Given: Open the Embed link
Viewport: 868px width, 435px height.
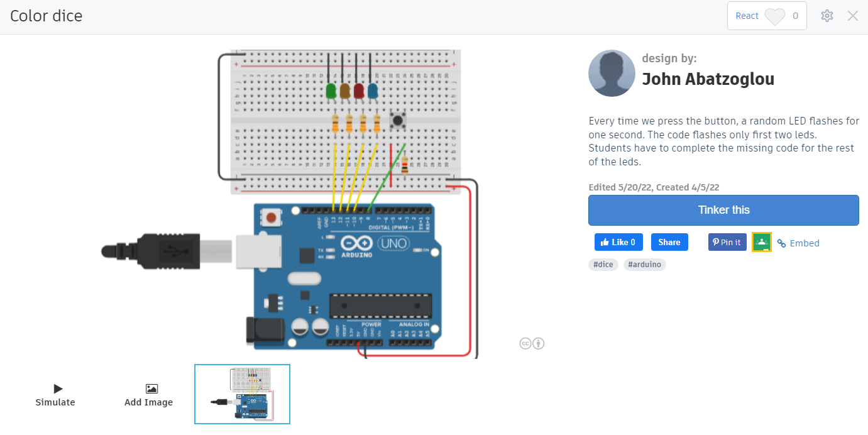Looking at the screenshot, I should pyautogui.click(x=798, y=243).
